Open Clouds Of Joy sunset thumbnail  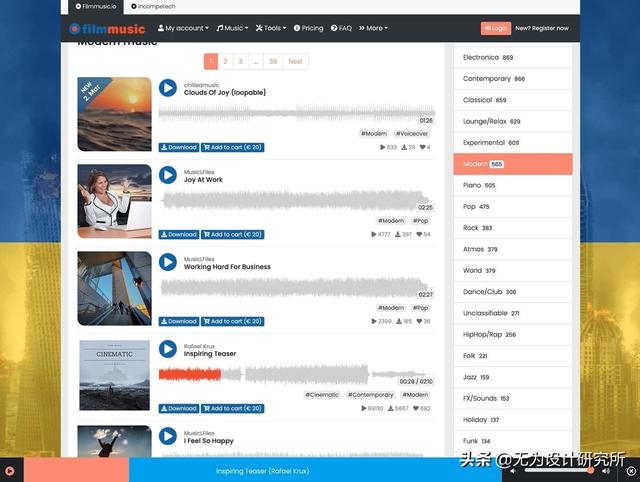point(114,114)
